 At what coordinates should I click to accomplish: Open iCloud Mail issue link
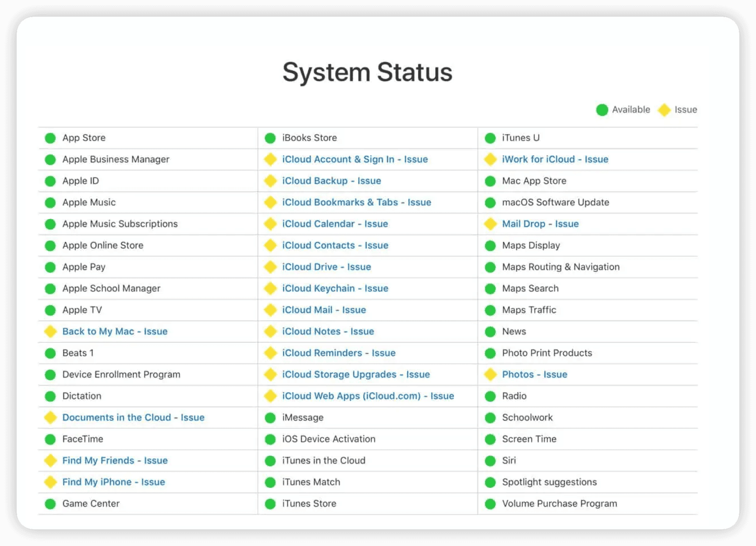tap(324, 310)
